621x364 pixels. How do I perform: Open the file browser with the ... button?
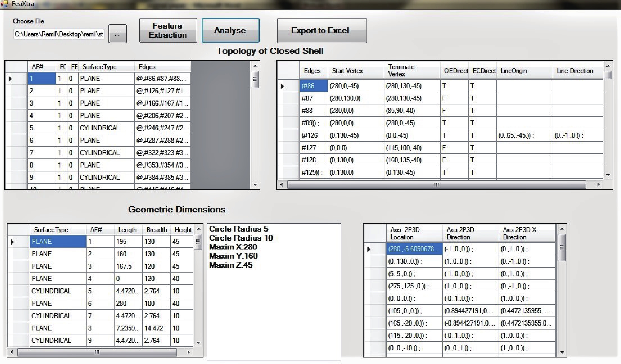click(117, 34)
